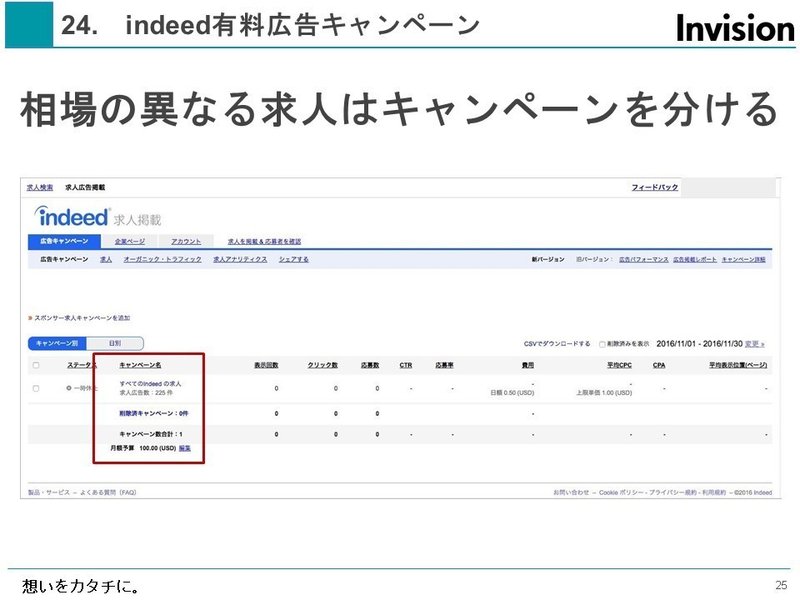Sort by the 表示回数 column header

266,365
